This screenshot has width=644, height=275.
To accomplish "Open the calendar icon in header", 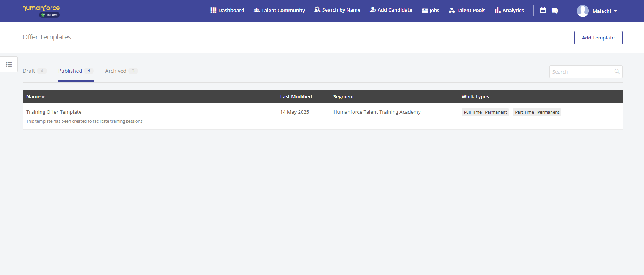I will tap(543, 11).
